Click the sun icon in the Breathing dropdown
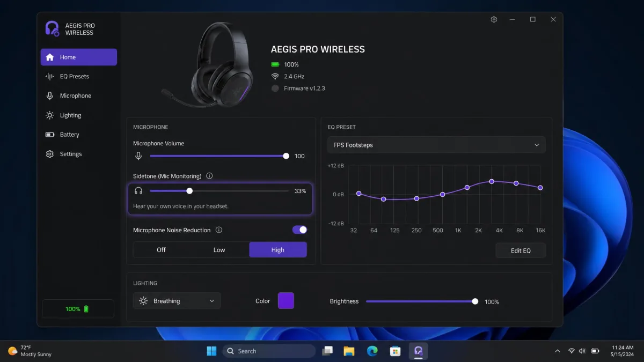This screenshot has width=644, height=362. point(143,301)
